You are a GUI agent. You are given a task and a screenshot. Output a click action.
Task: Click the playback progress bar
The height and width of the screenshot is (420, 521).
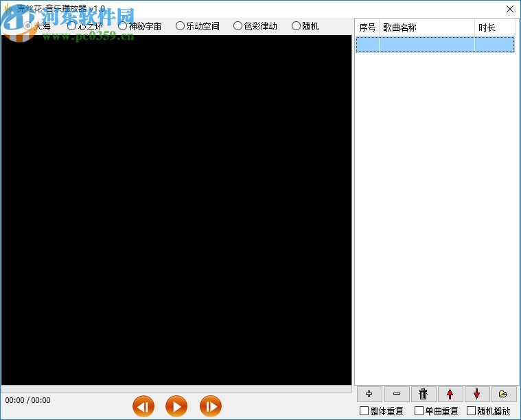(x=176, y=388)
